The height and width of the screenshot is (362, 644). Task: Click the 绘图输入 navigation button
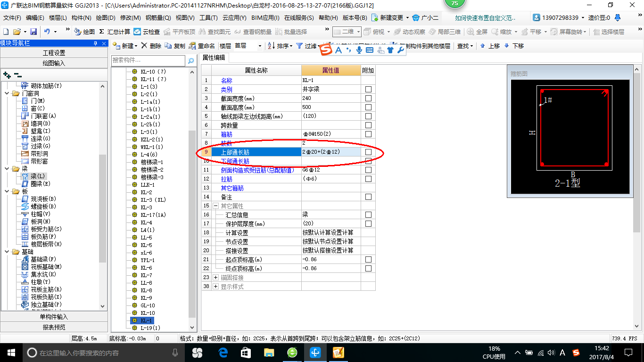54,63
